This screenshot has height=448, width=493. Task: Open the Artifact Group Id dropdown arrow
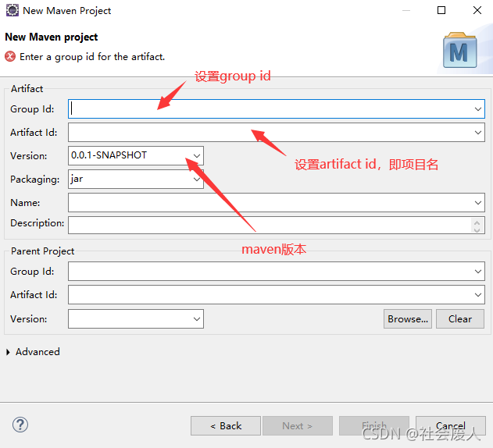478,109
